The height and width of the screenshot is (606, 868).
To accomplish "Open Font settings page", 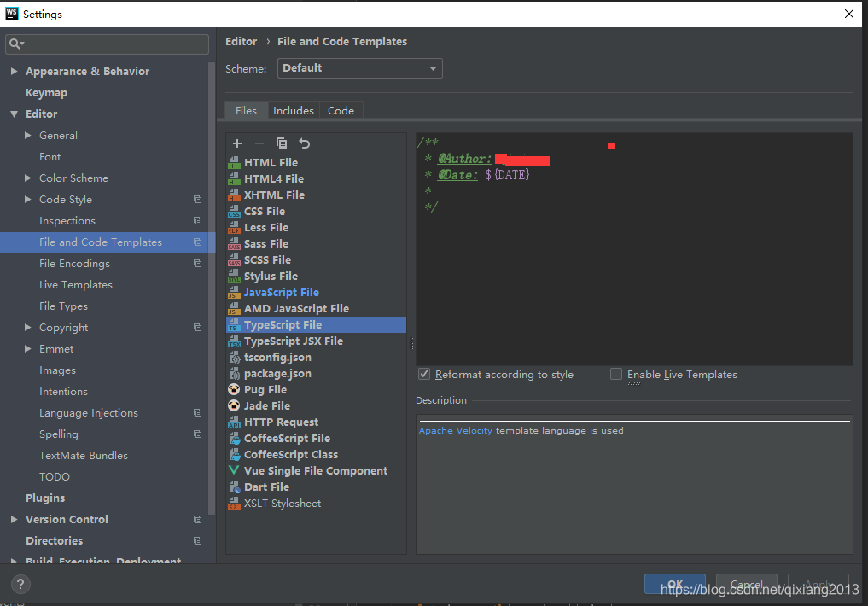I will point(50,156).
